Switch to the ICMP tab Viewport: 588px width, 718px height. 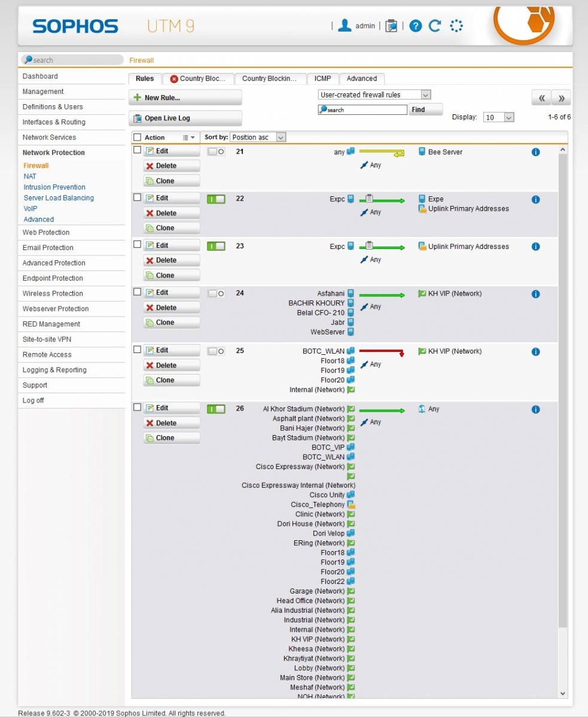[x=322, y=78]
